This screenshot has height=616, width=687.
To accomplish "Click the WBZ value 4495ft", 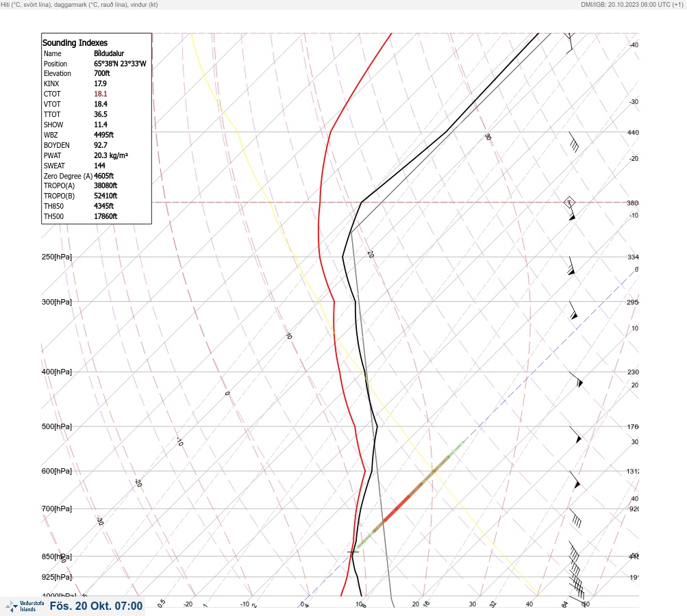I will pos(104,135).
